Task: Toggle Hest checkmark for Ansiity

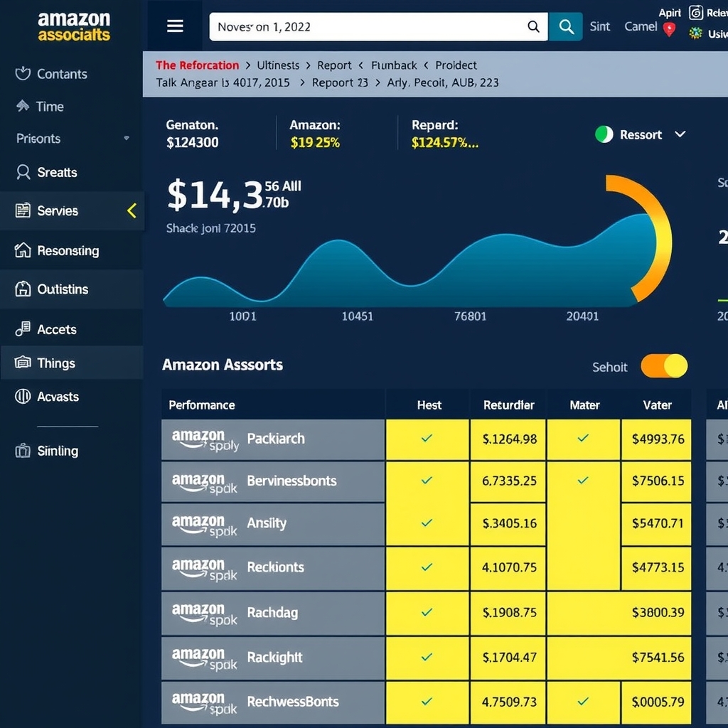Action: pyautogui.click(x=427, y=523)
